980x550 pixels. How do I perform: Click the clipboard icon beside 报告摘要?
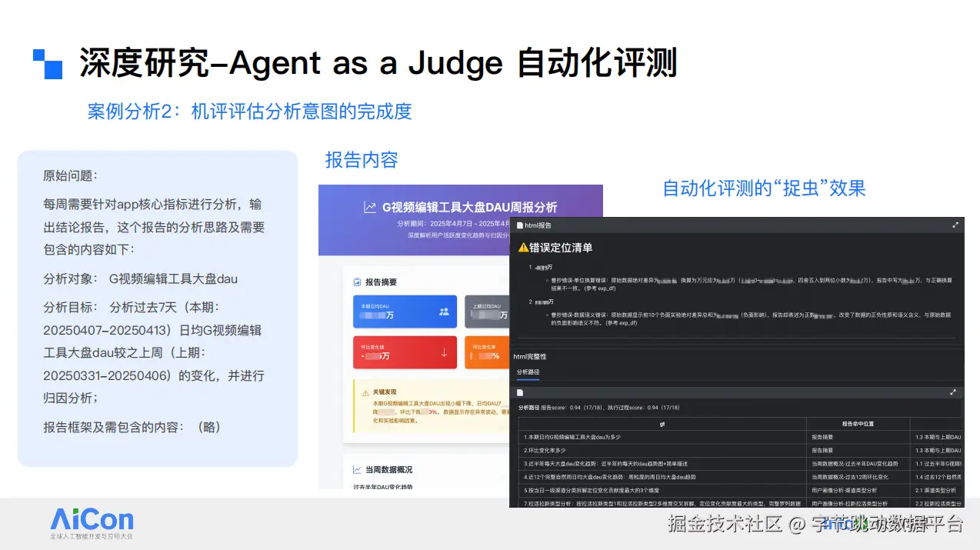pyautogui.click(x=357, y=282)
